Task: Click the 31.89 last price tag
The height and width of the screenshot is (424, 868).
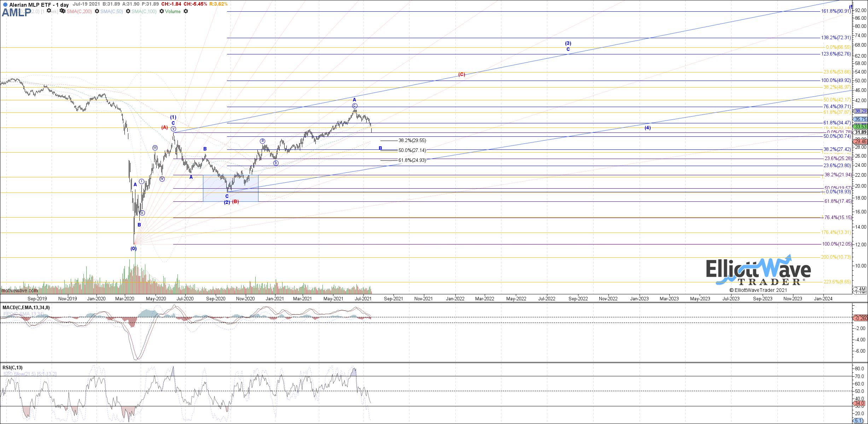Action: point(861,132)
